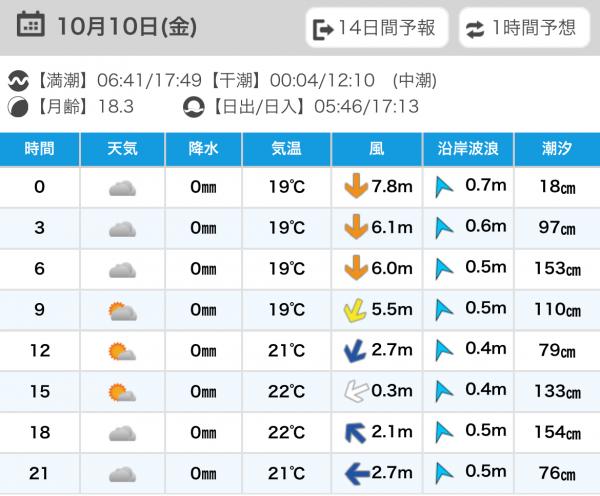
Task: Click the left-pointing wind arrow at hour 21
Action: pyautogui.click(x=355, y=473)
